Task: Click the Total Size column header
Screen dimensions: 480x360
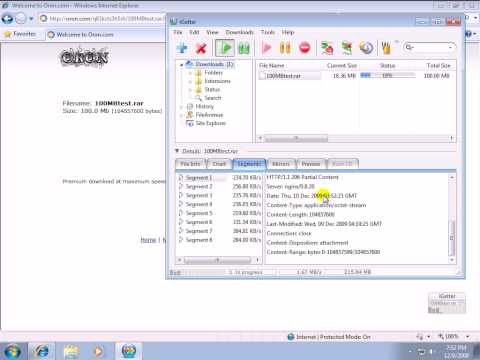Action: tap(438, 66)
